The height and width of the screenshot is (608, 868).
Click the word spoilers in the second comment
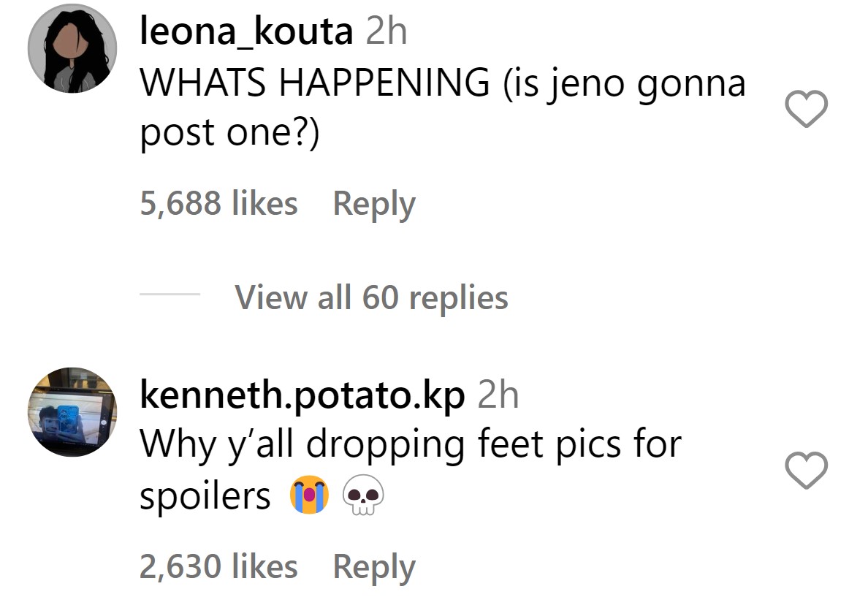(x=205, y=497)
